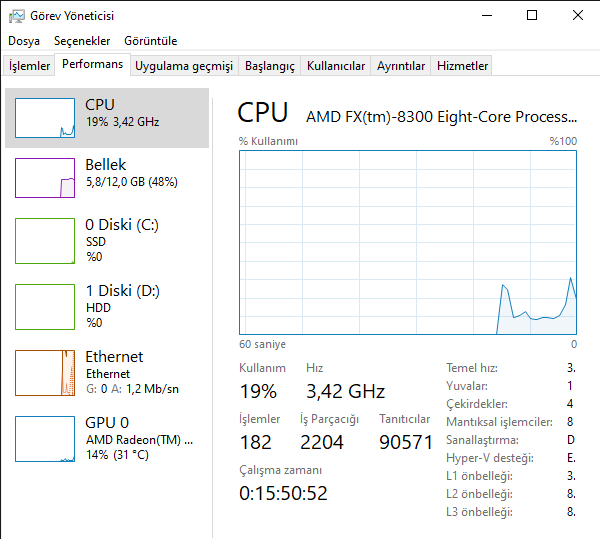The image size is (600, 539).
Task: Select the Bellek memory usage thumbnail
Action: [x=45, y=178]
